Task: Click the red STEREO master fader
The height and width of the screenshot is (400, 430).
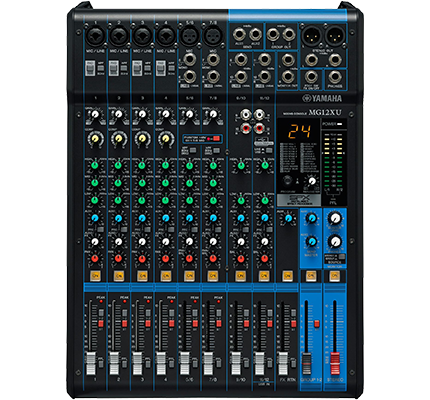Action: point(335,363)
